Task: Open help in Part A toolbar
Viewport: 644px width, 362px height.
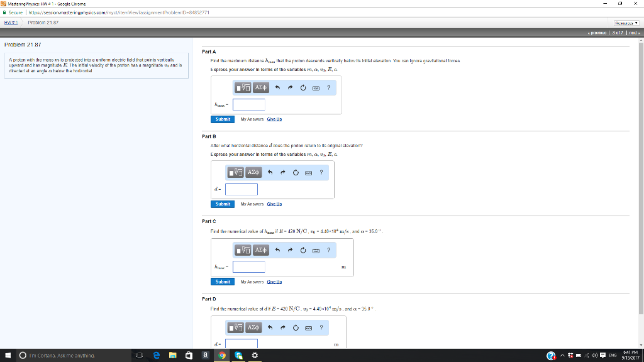Action: click(328, 87)
